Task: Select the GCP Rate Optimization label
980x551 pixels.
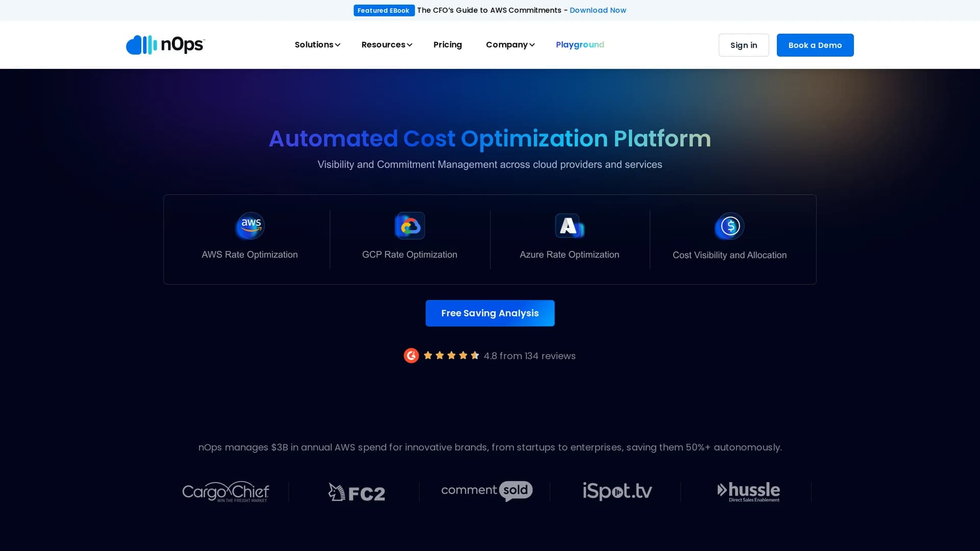Action: 410,255
